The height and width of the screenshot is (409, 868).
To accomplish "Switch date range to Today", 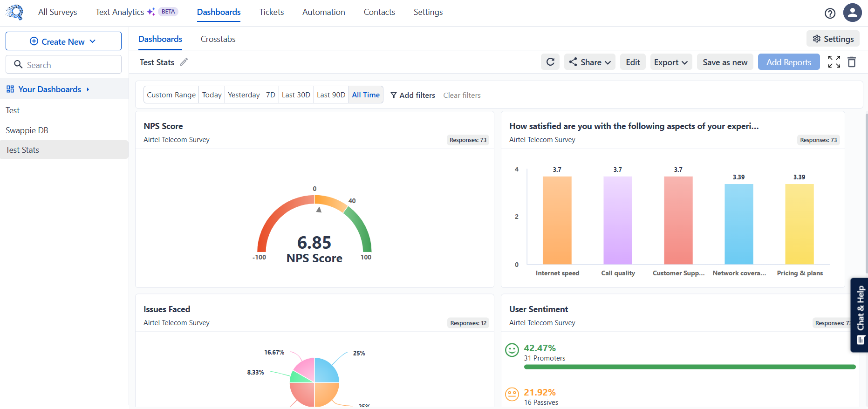I will click(212, 95).
